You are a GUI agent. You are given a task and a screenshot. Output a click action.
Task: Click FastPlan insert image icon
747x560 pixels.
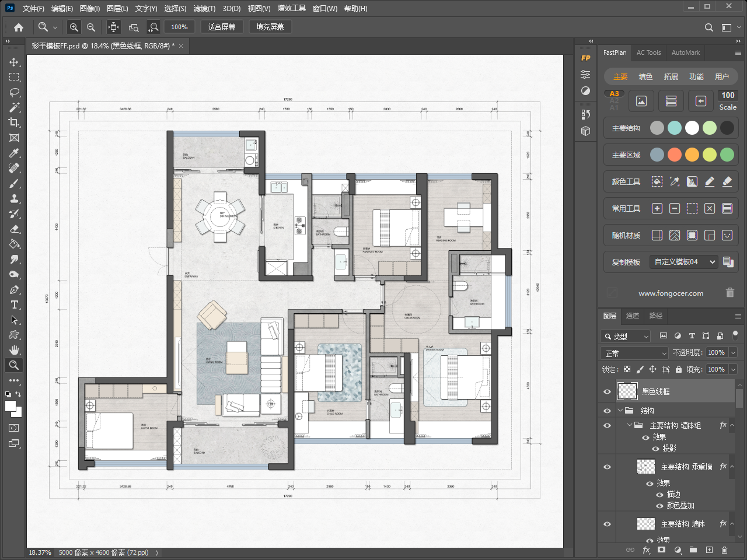click(x=641, y=101)
